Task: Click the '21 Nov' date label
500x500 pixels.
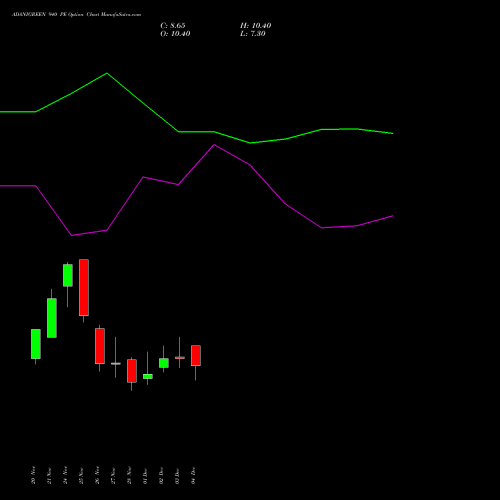Action: point(49,475)
